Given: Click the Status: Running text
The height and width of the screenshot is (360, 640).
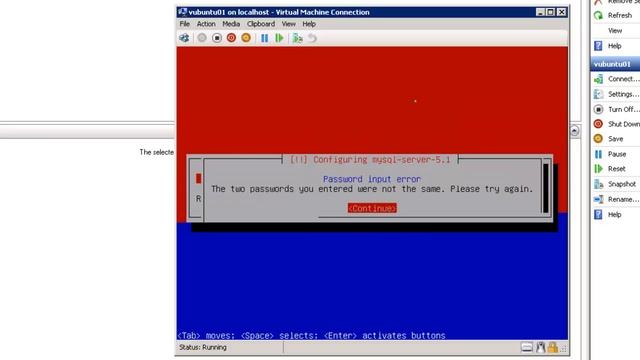Looking at the screenshot, I should [x=203, y=347].
